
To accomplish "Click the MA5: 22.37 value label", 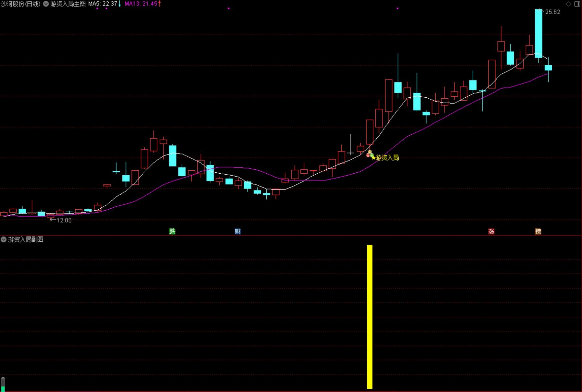I will (103, 4).
